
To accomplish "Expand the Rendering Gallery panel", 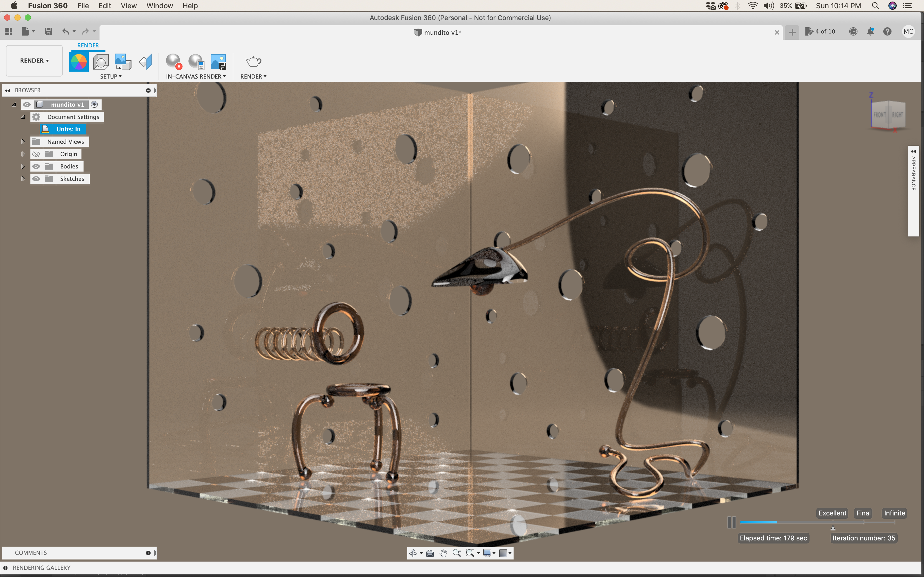I will (x=5, y=568).
